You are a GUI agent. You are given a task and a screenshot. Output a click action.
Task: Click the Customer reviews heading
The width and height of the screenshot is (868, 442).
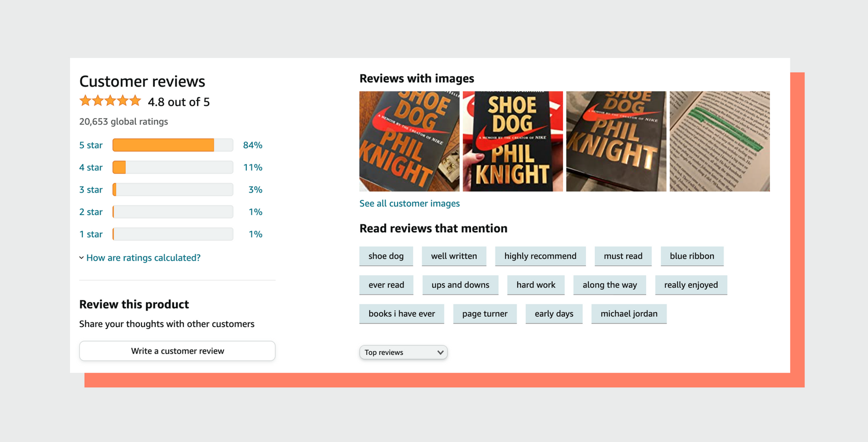(x=142, y=81)
